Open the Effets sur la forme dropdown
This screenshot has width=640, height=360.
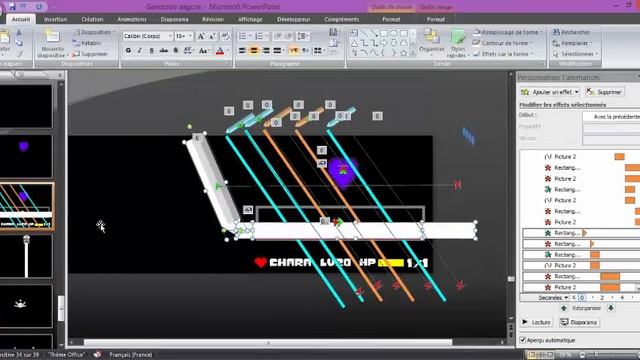[x=503, y=54]
